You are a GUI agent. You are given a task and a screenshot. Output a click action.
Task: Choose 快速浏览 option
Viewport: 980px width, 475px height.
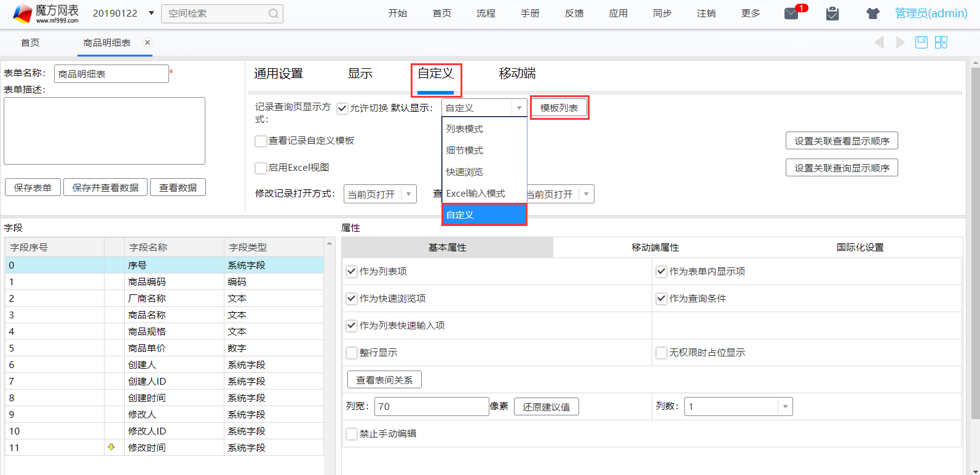(x=484, y=172)
